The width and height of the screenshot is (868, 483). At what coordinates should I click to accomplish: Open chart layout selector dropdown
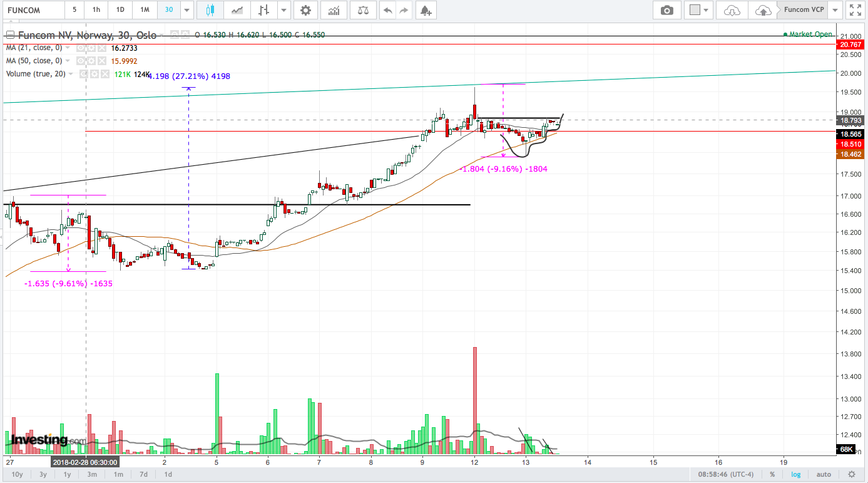click(698, 10)
